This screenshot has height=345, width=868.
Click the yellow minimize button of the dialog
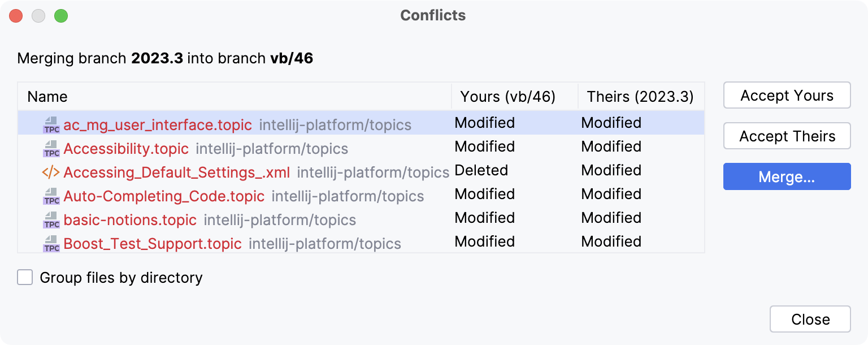[38, 16]
